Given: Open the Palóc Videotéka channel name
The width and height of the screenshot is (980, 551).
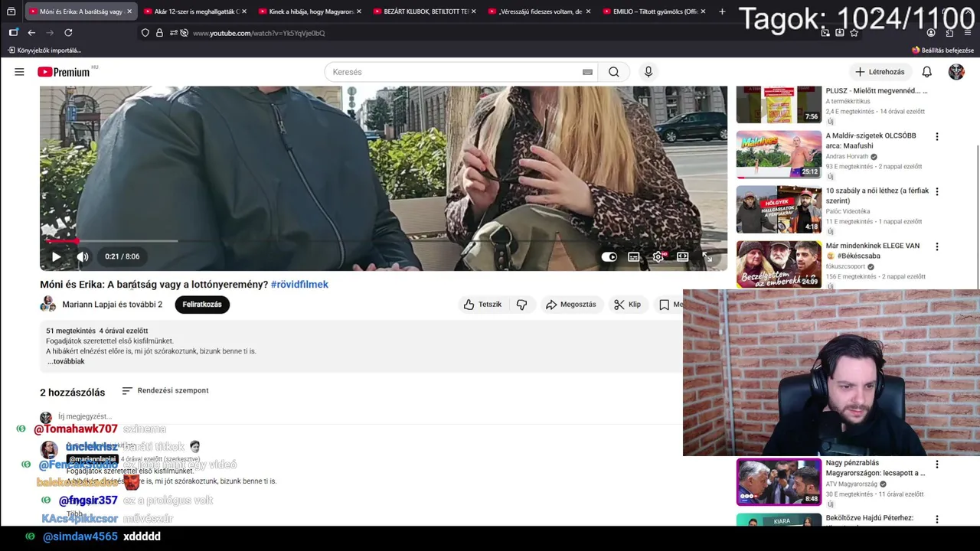Looking at the screenshot, I should click(x=848, y=211).
